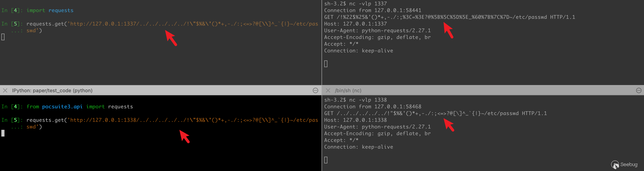The image size is (644, 171).
Task: Click the Seebug logo watermark
Action: pos(624,165)
